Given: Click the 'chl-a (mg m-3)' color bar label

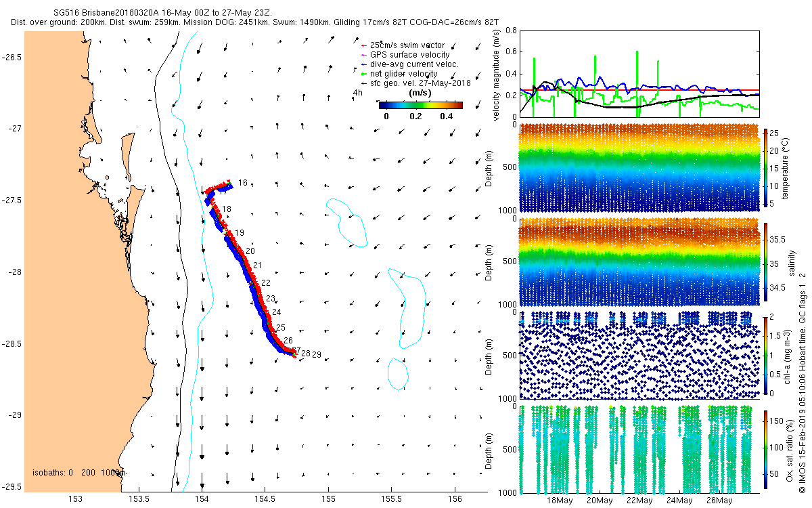Looking at the screenshot, I should pyautogui.click(x=788, y=356).
